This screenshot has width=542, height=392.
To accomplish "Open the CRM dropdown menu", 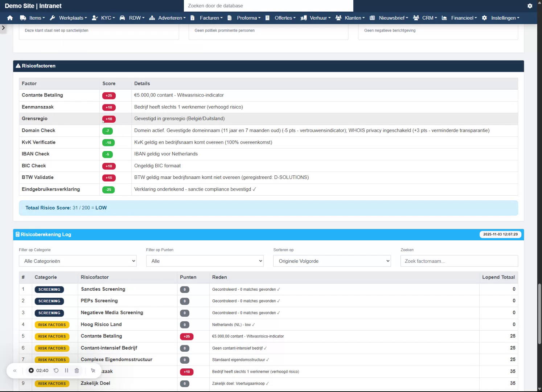I will point(430,18).
